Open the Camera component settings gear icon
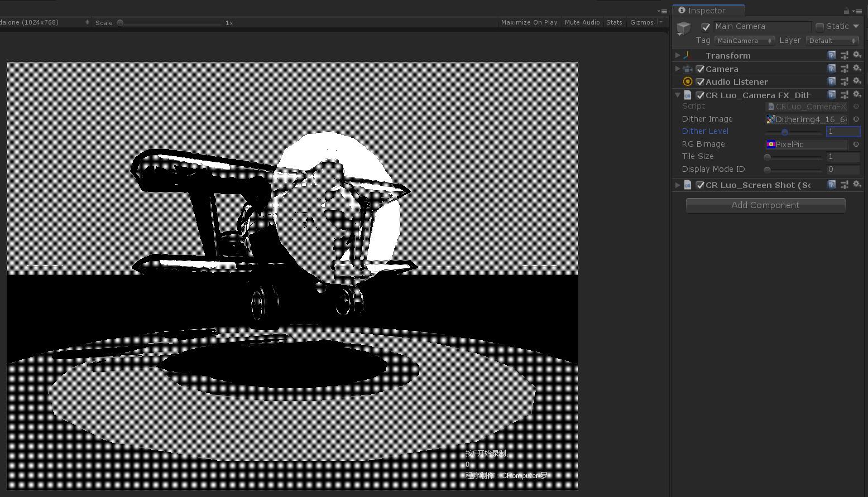868x497 pixels. coord(858,68)
